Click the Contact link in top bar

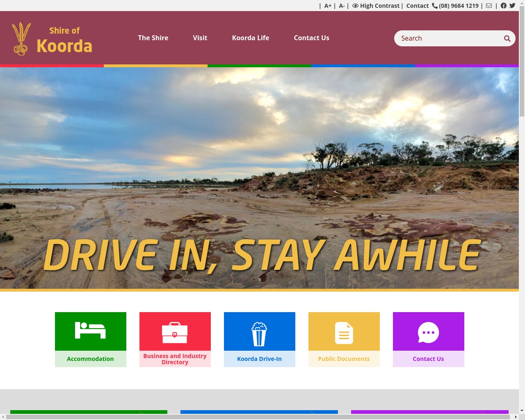click(x=417, y=6)
